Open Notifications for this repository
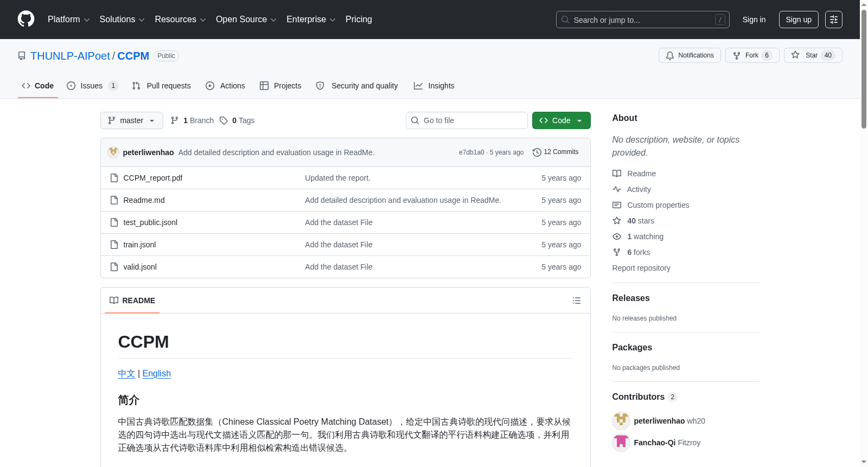This screenshot has width=868, height=467. [690, 55]
